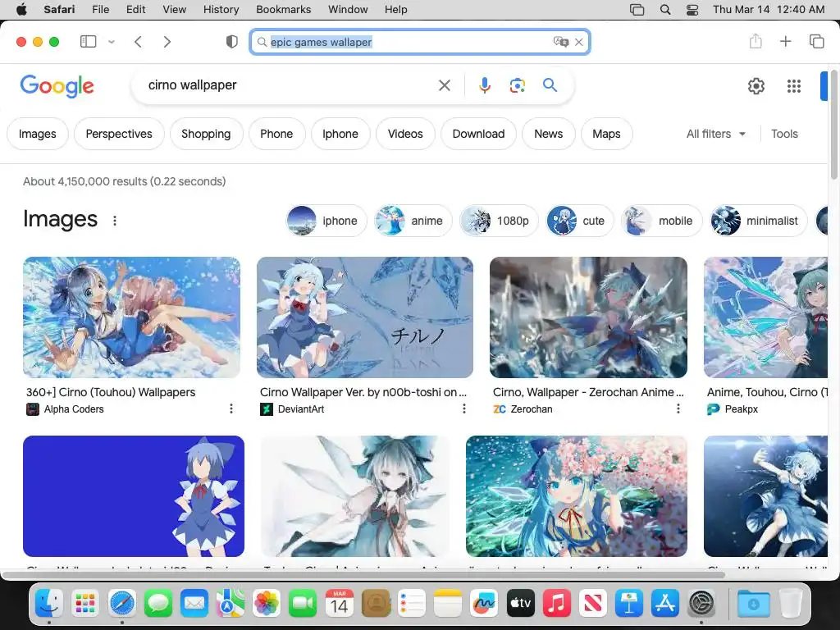Show the tab overview icon
This screenshot has height=630, width=840.
816,41
